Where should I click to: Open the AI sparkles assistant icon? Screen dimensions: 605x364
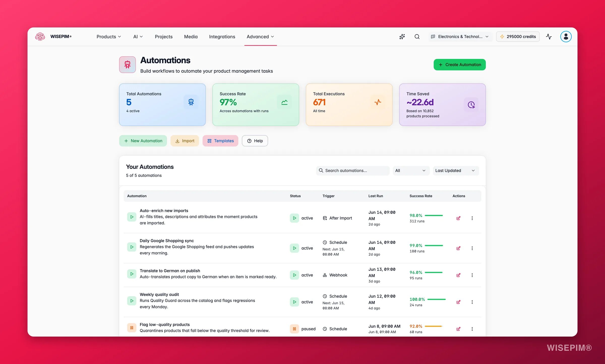(x=402, y=37)
